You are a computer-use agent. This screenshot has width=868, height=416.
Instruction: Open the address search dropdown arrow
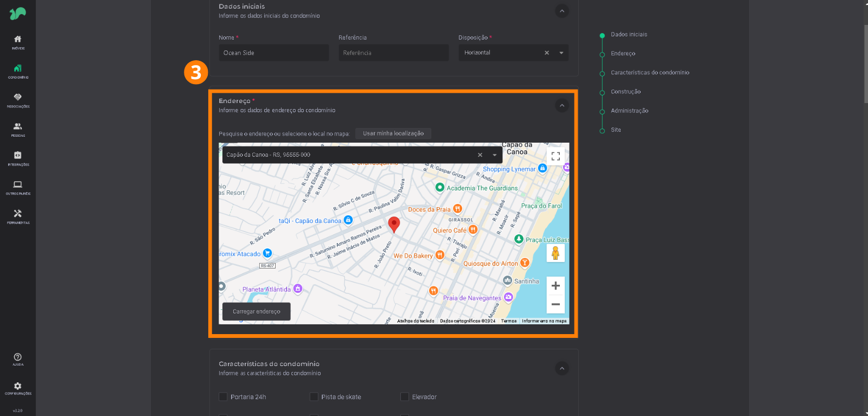coord(495,155)
